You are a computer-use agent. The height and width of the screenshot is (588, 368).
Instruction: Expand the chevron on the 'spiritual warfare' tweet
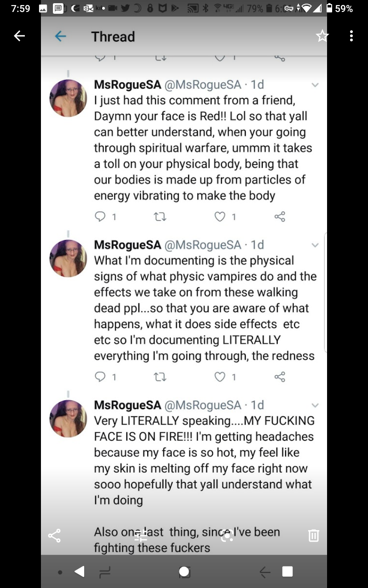(x=315, y=85)
